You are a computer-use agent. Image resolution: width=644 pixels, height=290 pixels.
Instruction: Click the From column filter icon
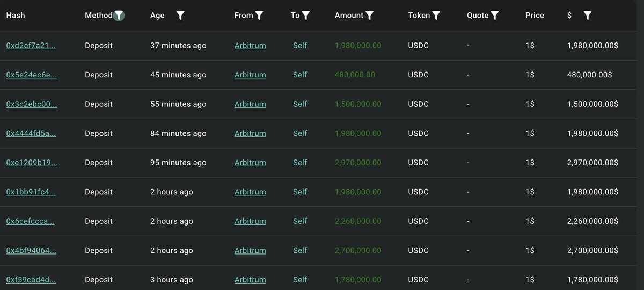(x=259, y=16)
